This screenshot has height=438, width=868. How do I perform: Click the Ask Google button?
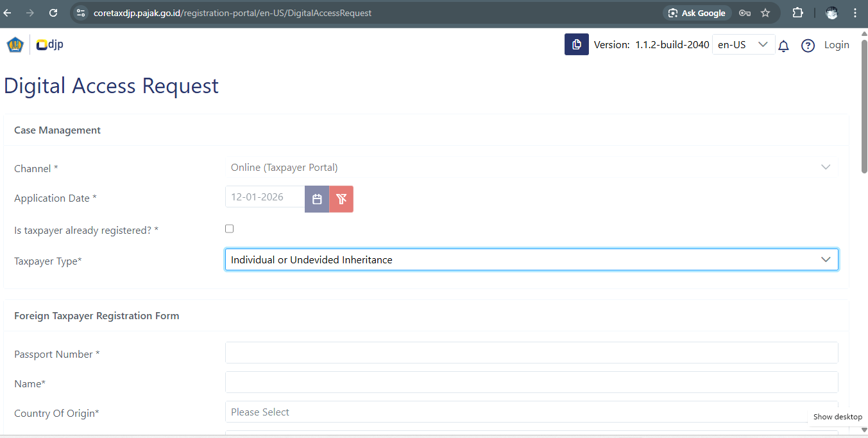697,13
